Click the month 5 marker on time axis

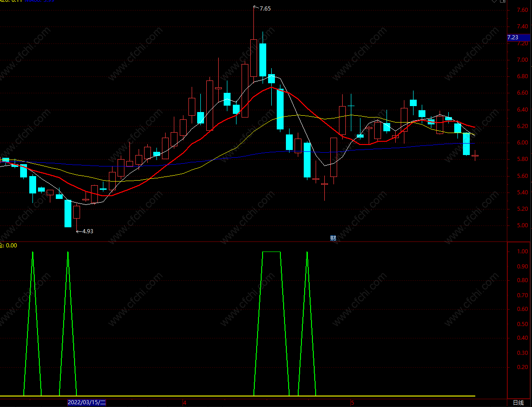pyautogui.click(x=353, y=403)
